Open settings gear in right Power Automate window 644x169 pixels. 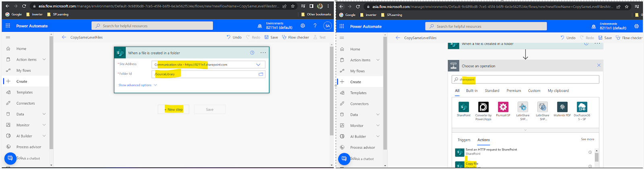(x=636, y=26)
